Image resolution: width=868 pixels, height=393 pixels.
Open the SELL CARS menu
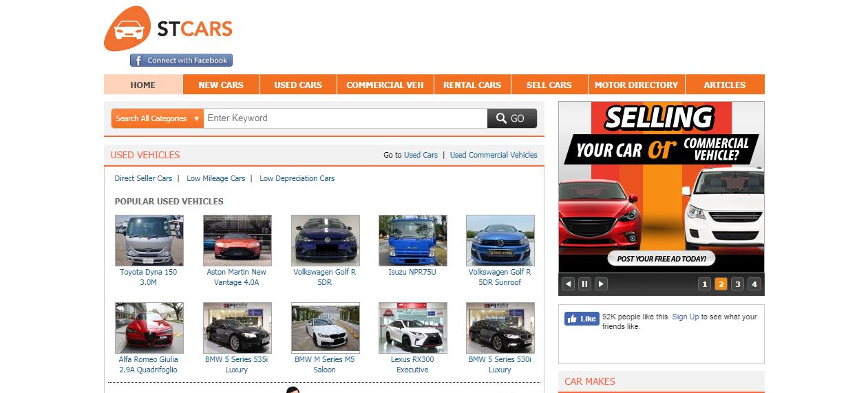(549, 85)
